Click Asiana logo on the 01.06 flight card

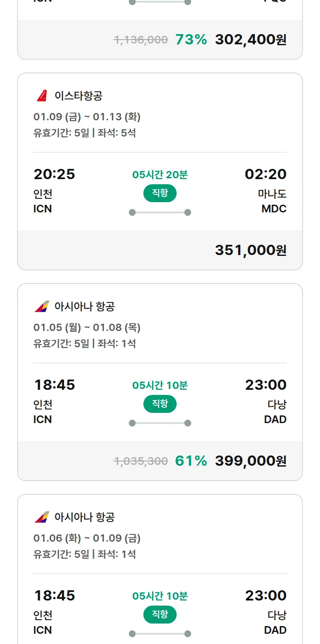[42, 517]
